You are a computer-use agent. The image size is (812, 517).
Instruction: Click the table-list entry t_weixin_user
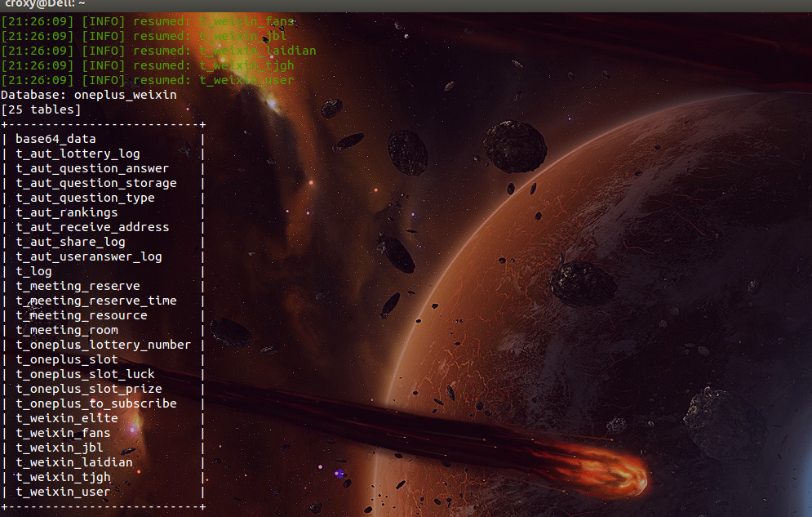[x=63, y=492]
